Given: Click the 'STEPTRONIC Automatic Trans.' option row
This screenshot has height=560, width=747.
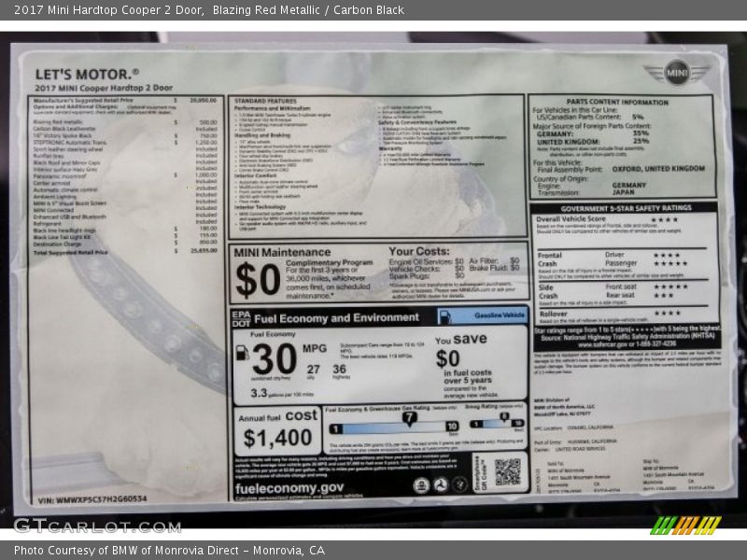Looking at the screenshot, I should click(x=125, y=143).
